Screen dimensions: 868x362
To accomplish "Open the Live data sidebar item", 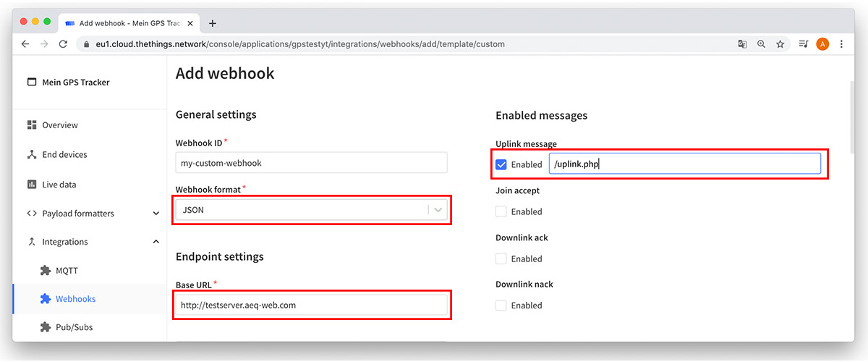I will pos(59,185).
